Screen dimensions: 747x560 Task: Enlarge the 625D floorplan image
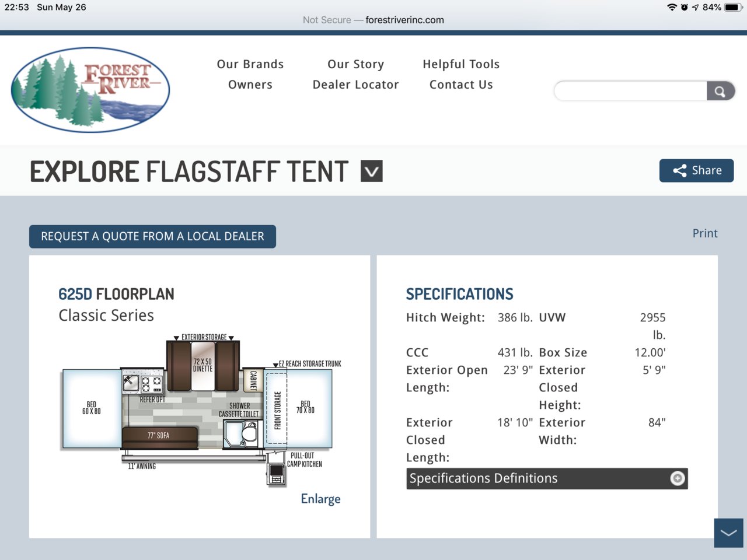[x=320, y=499]
